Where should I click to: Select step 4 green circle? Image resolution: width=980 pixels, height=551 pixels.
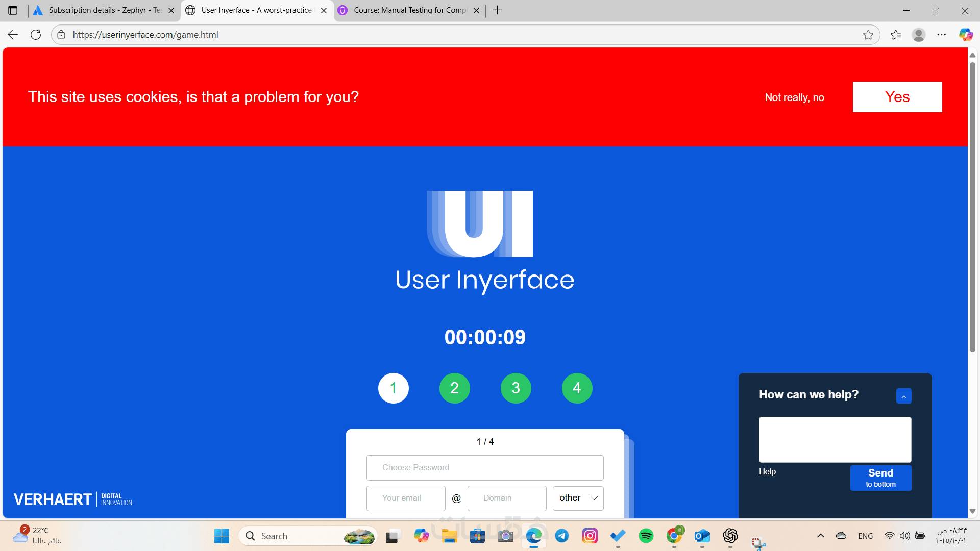click(x=577, y=388)
